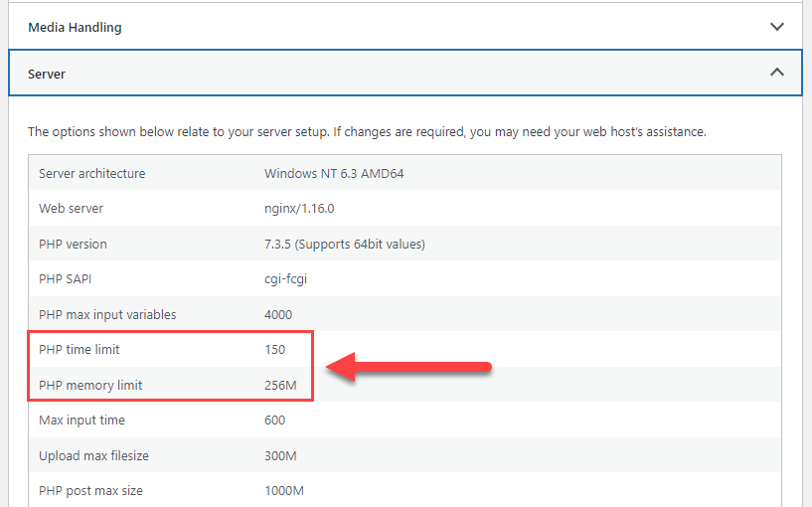Select the PHP max input variables label

107,315
